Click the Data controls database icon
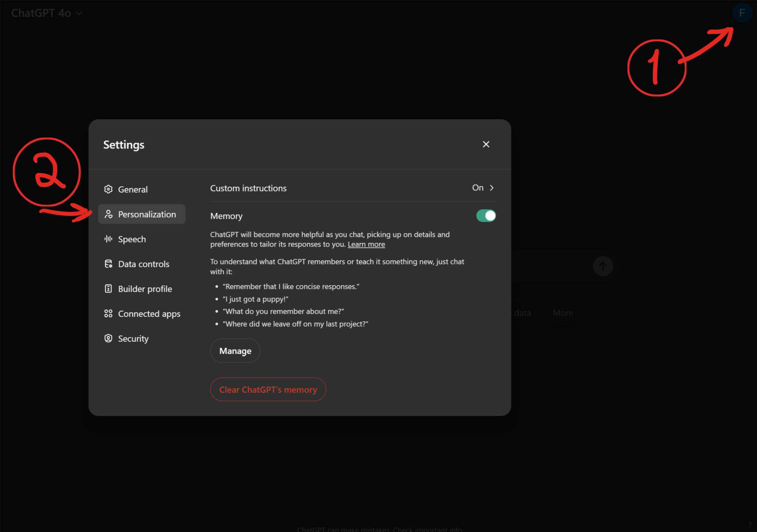Image resolution: width=757 pixels, height=532 pixels. pos(108,264)
